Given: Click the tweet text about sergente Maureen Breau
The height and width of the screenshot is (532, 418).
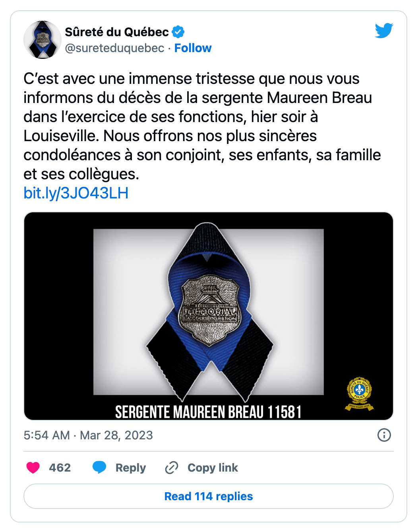Looking at the screenshot, I should tap(202, 126).
